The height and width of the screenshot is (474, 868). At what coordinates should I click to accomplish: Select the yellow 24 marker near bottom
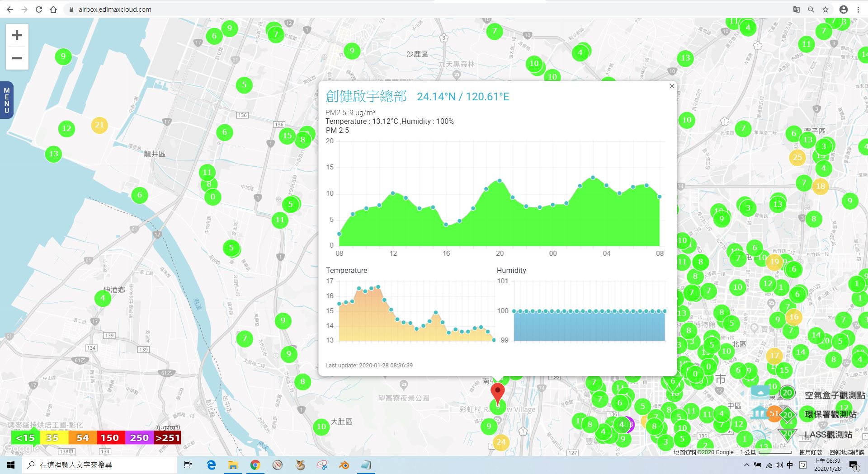501,442
